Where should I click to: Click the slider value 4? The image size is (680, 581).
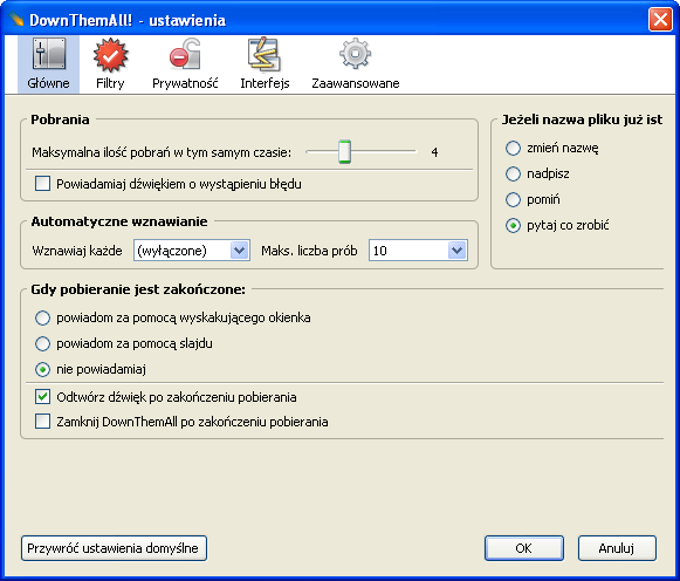(435, 152)
